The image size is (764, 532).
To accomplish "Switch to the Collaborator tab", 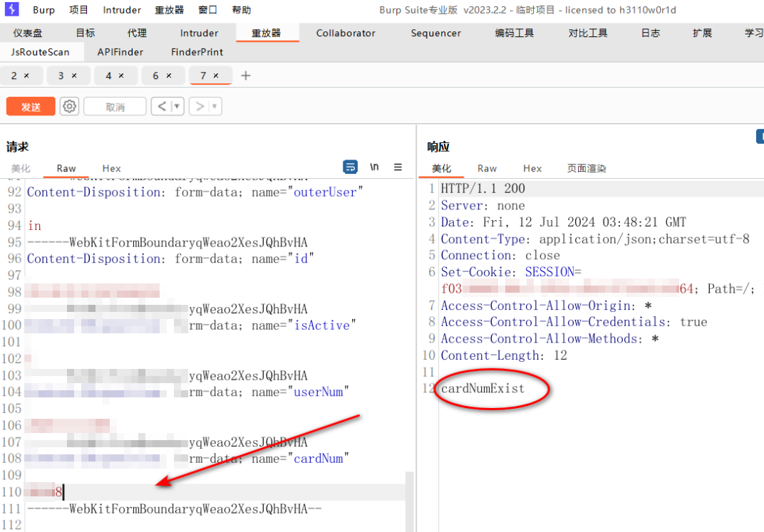I will pyautogui.click(x=346, y=33).
